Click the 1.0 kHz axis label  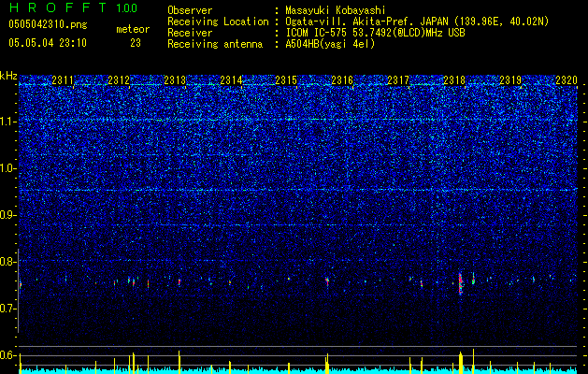(x=8, y=168)
